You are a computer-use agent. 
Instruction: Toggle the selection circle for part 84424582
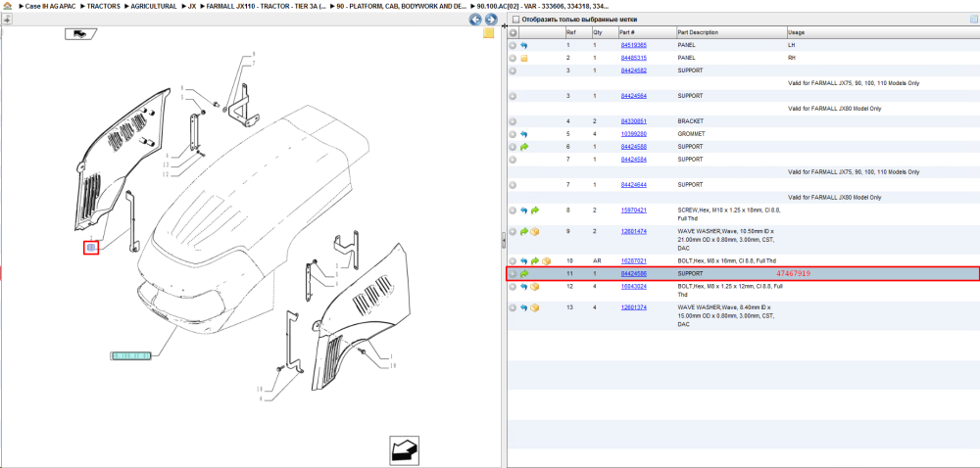[x=513, y=71]
